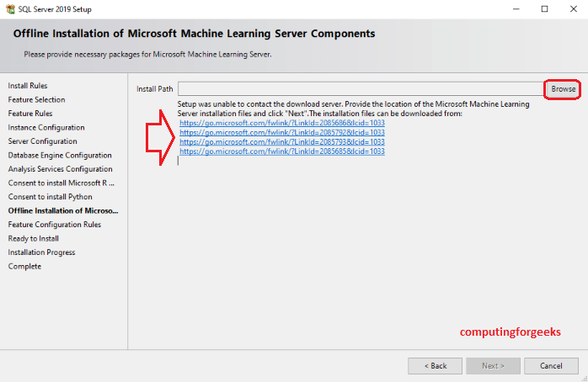Select Server Configuration step in sidebar
588x382 pixels.
coord(42,141)
